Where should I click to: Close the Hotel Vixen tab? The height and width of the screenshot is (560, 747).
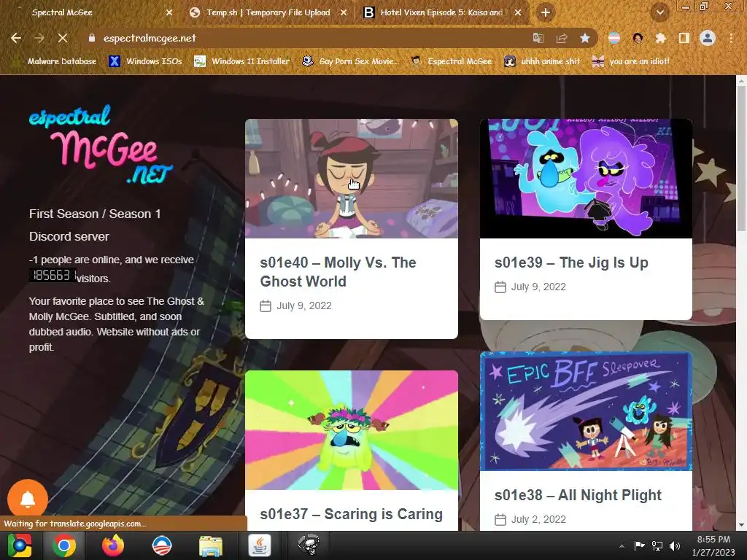tap(518, 13)
